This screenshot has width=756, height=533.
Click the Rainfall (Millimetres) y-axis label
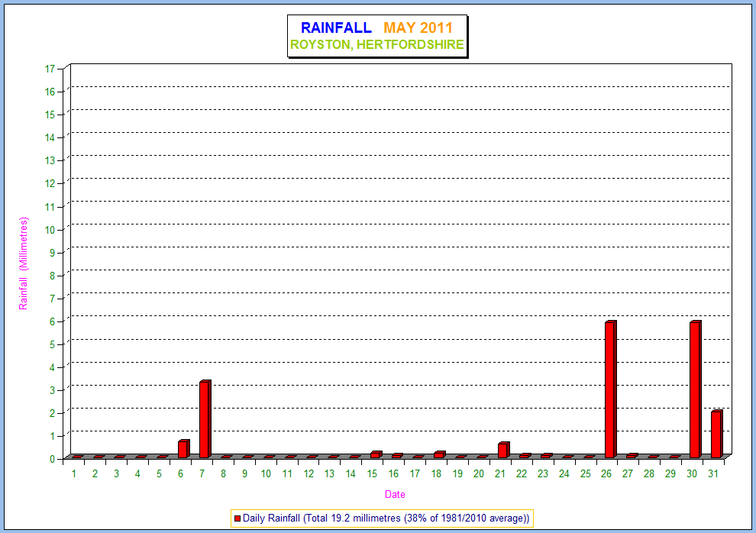tap(24, 263)
